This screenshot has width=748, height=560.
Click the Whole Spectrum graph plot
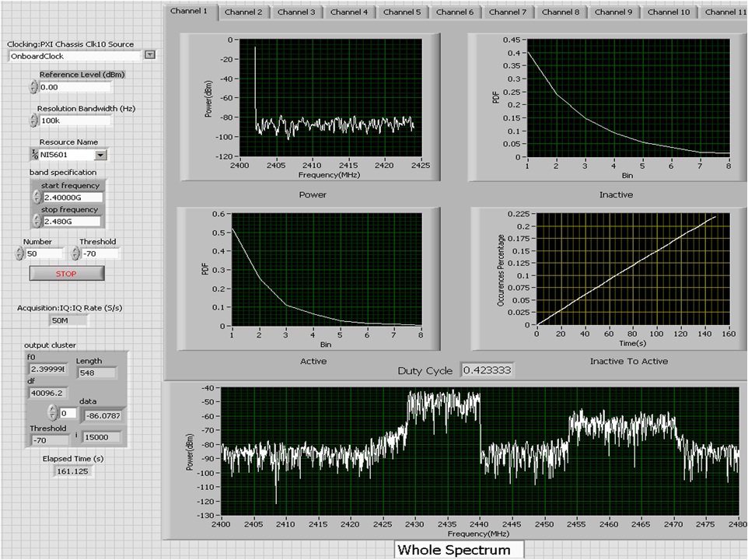pos(480,452)
